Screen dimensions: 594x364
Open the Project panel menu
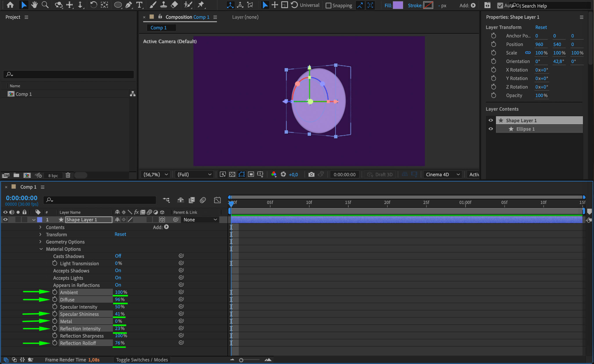click(x=26, y=17)
